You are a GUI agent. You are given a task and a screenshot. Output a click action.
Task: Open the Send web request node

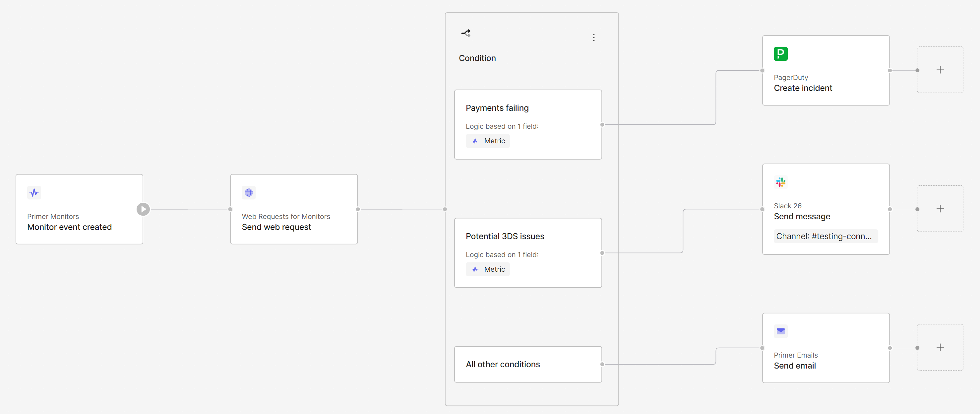[294, 209]
